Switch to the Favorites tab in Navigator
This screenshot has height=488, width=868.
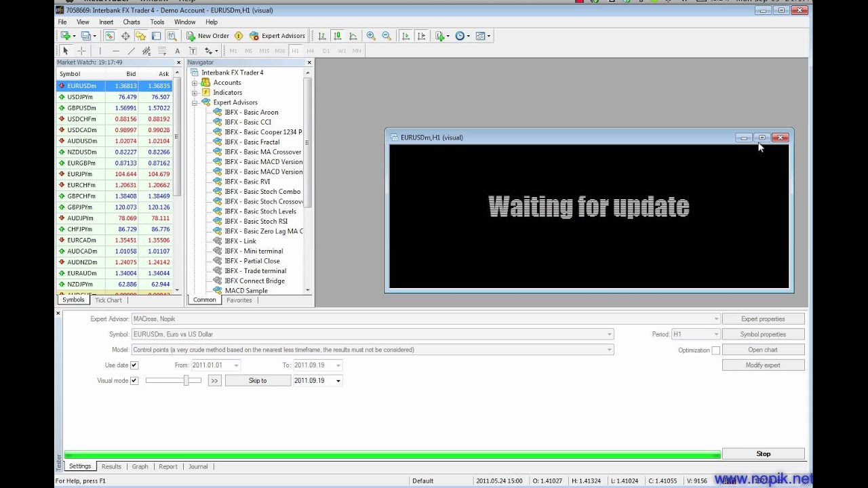point(239,300)
